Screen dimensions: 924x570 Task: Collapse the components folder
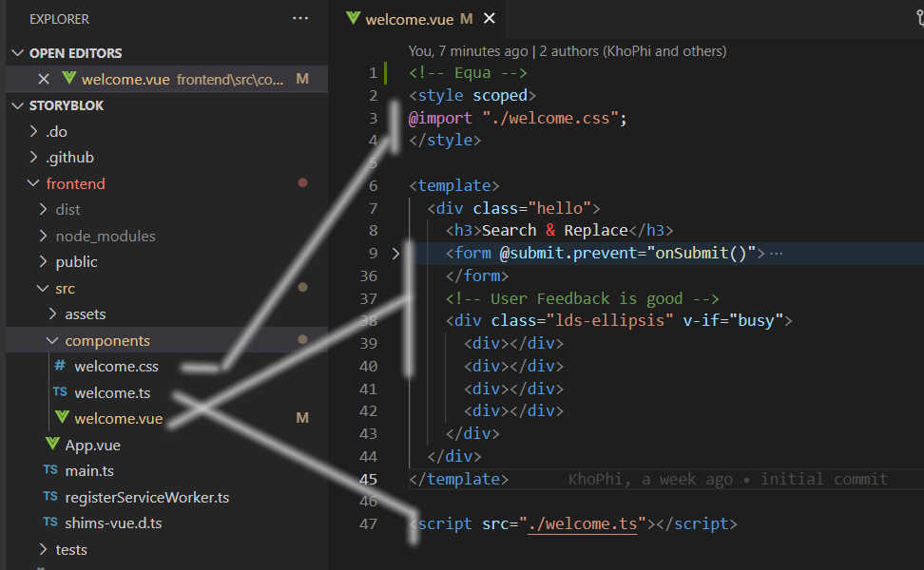51,340
